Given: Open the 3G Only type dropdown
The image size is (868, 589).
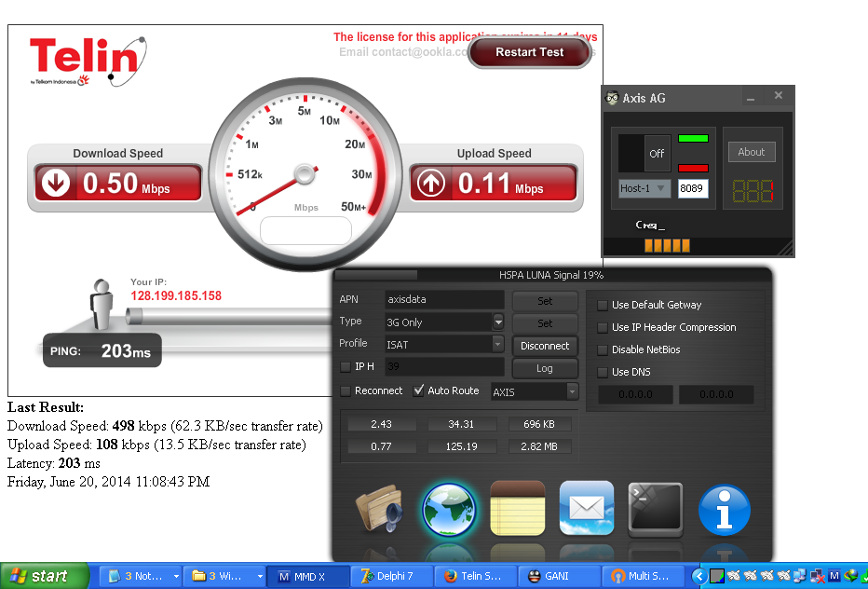Looking at the screenshot, I should pos(498,322).
